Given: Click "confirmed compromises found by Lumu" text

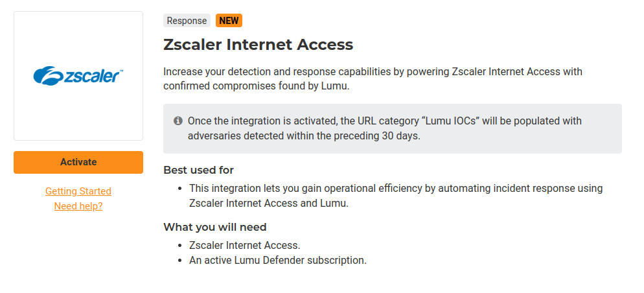Looking at the screenshot, I should tap(256, 86).
